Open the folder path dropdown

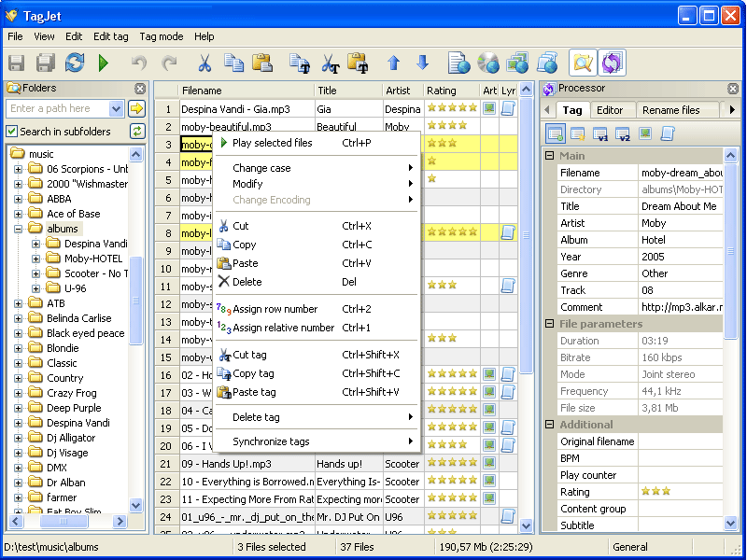pos(116,109)
